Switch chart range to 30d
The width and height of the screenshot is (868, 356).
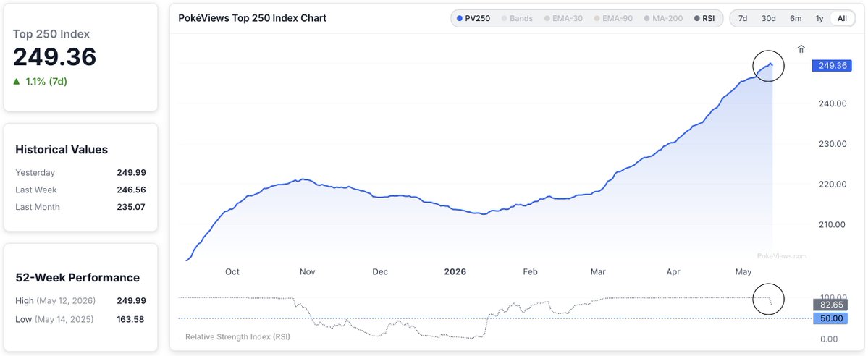tap(768, 18)
